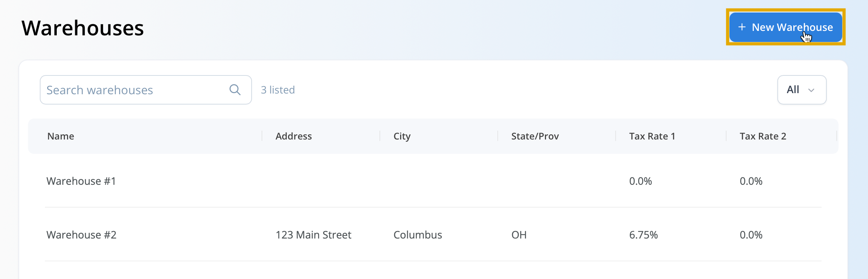The image size is (868, 279).
Task: Click the City column header
Action: 402,137
